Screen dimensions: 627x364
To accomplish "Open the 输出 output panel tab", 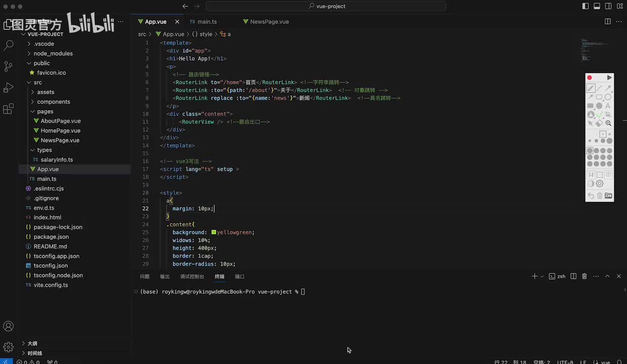I will [x=165, y=277].
